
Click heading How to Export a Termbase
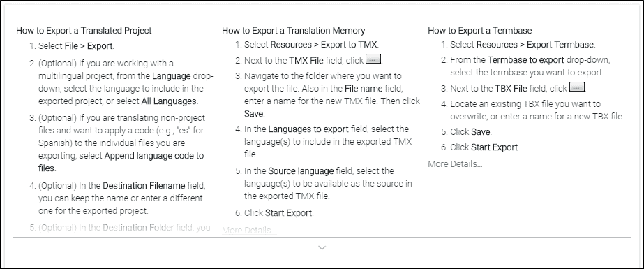point(480,31)
